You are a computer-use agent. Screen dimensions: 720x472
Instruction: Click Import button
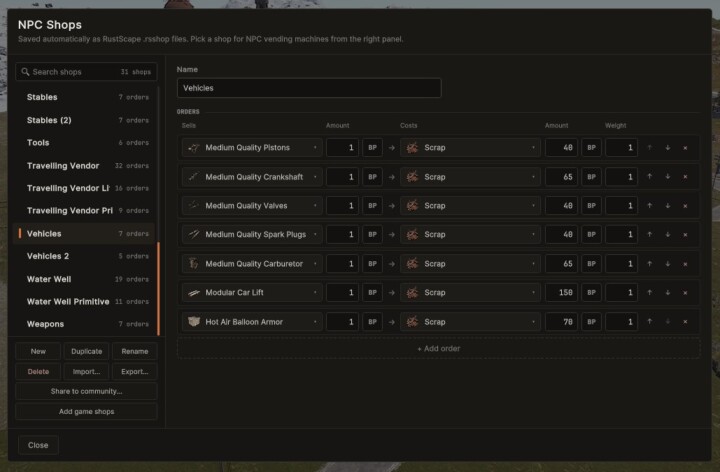86,371
